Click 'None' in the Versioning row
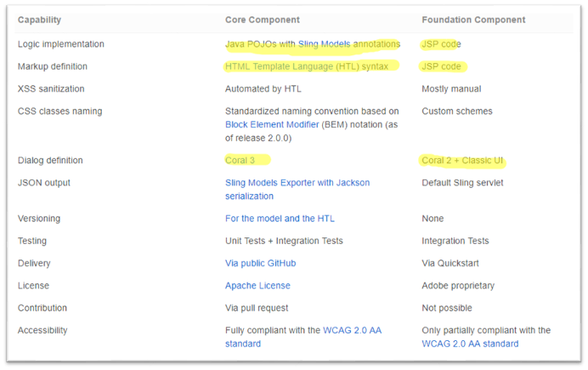Screen dimensions: 588x370 433,219
